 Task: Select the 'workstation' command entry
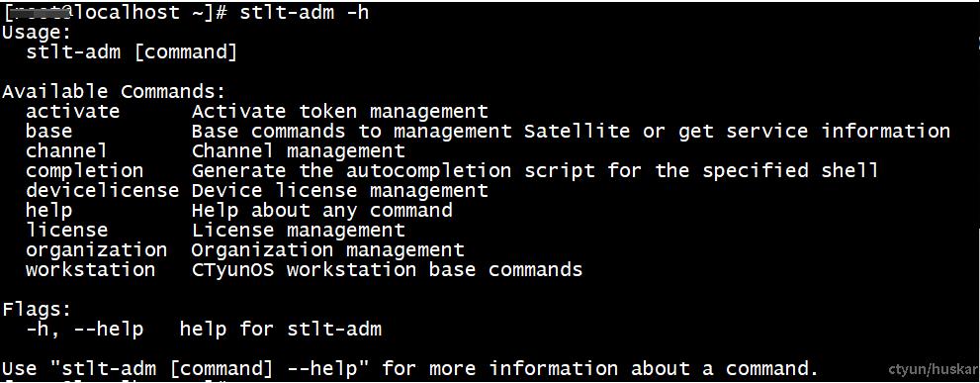(x=90, y=270)
